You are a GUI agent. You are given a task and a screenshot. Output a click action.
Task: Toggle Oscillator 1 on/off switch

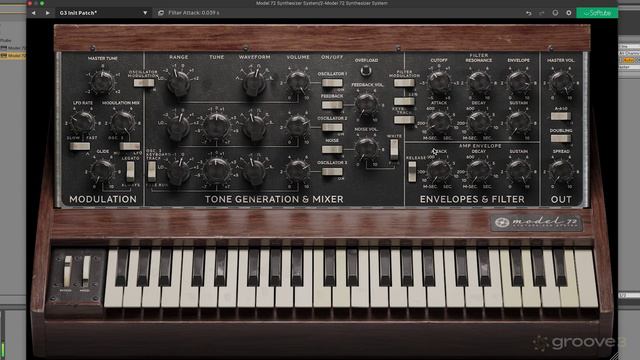pyautogui.click(x=332, y=83)
